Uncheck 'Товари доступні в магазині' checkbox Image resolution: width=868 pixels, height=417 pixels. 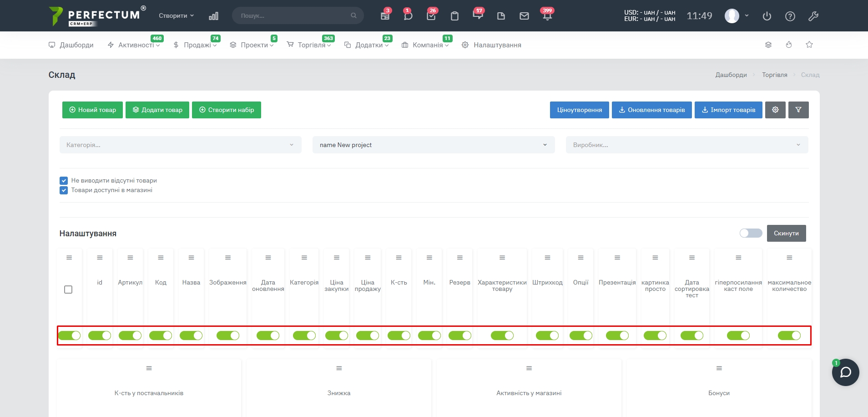(64, 190)
